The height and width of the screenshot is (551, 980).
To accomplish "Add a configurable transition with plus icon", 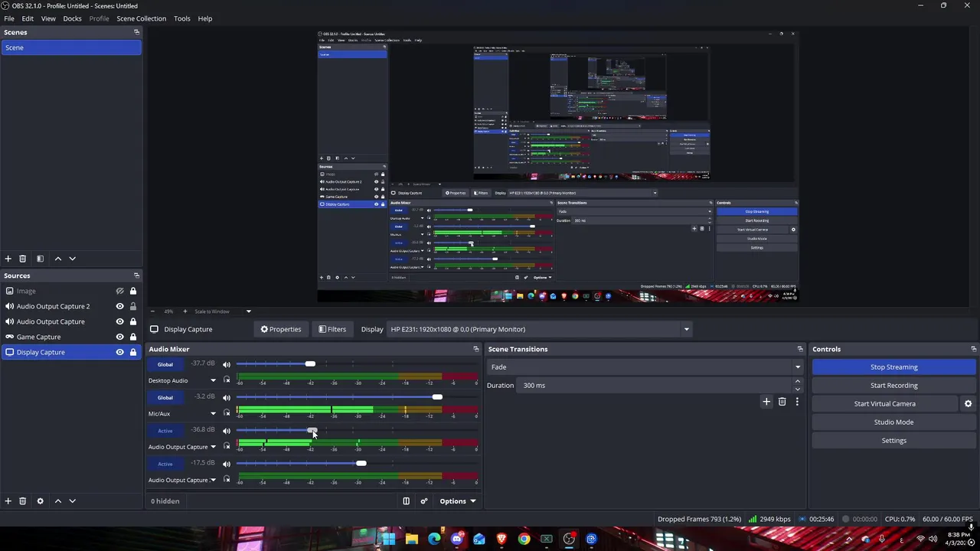I will point(766,402).
